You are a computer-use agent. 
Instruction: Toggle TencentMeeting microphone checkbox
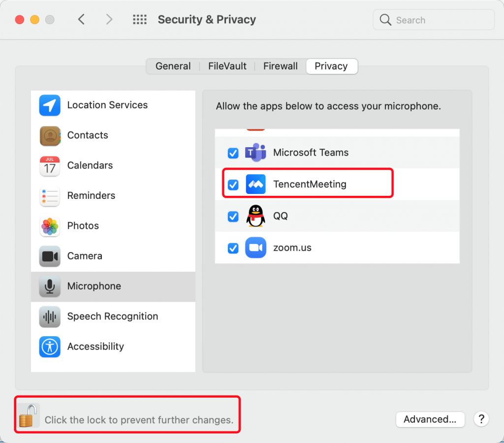coord(233,185)
